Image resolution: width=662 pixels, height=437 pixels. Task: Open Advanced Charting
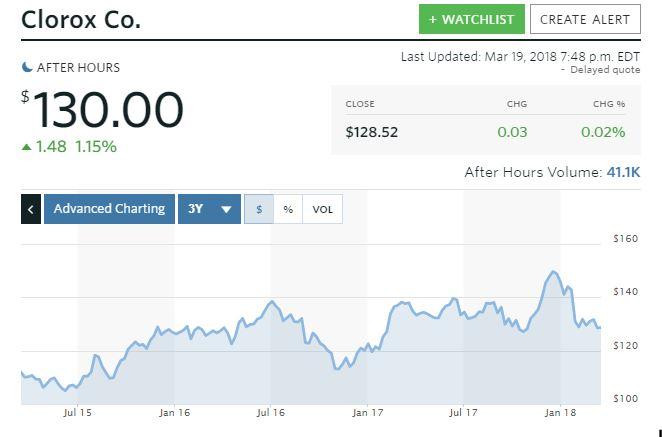(109, 209)
